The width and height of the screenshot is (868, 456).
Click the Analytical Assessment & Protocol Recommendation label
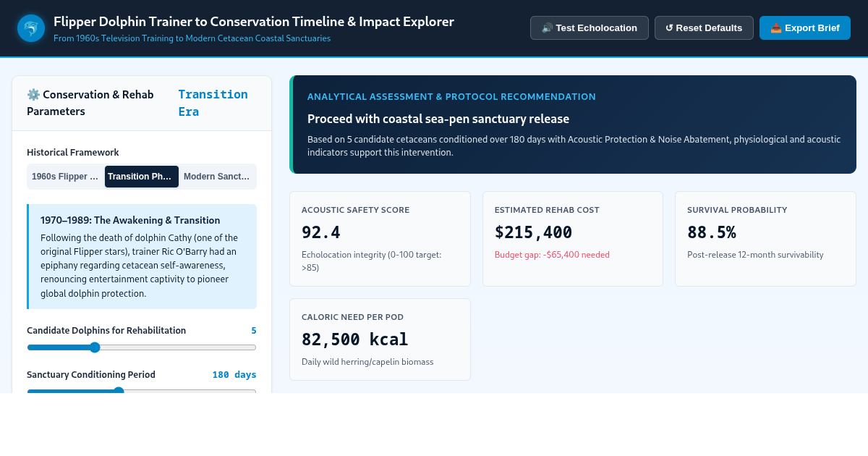click(451, 96)
